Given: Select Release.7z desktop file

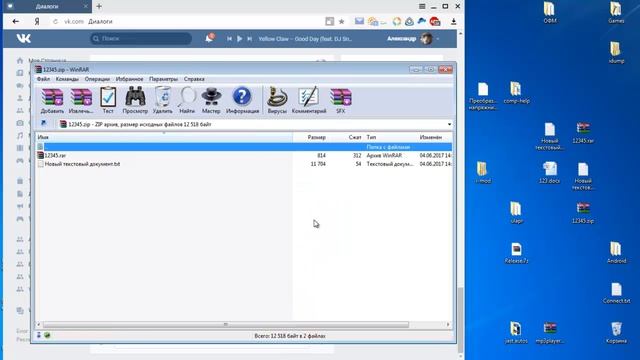Looking at the screenshot, I should pos(516,253).
